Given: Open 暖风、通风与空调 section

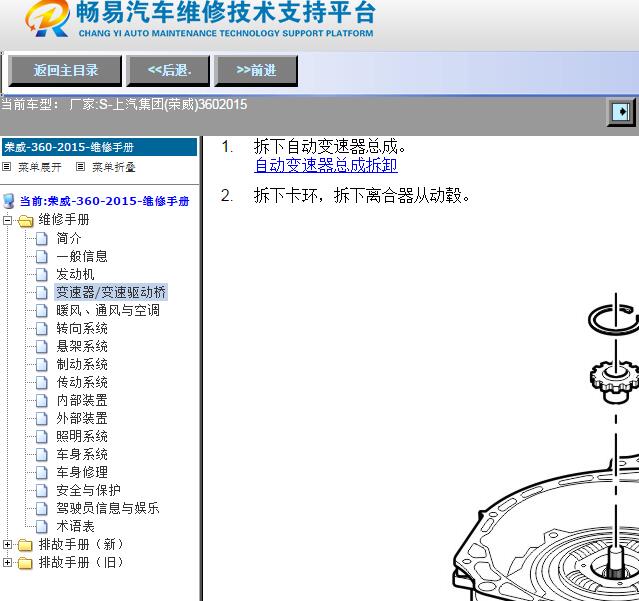Looking at the screenshot, I should point(108,310).
